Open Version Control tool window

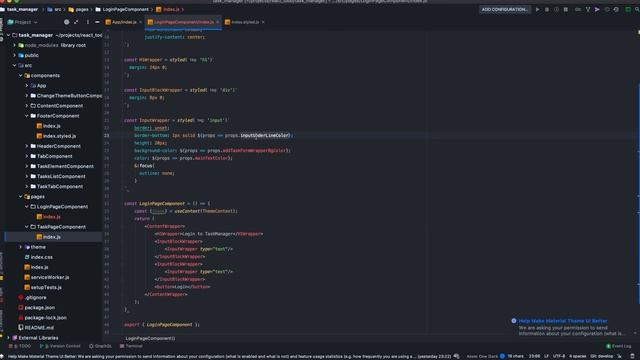pyautogui.click(x=60, y=346)
